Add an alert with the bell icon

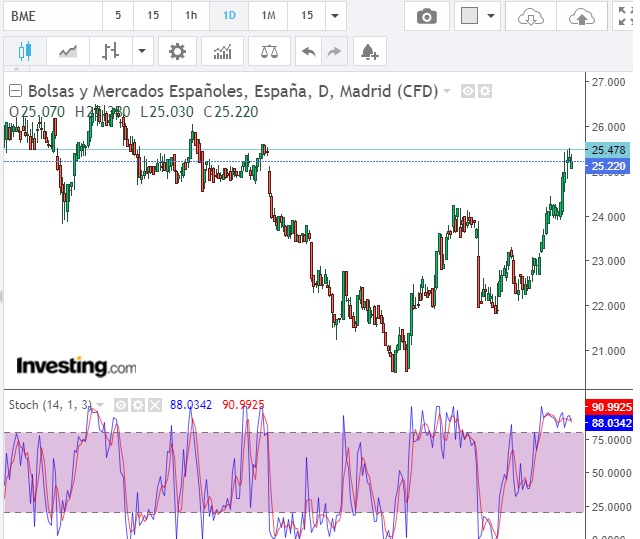coord(369,51)
